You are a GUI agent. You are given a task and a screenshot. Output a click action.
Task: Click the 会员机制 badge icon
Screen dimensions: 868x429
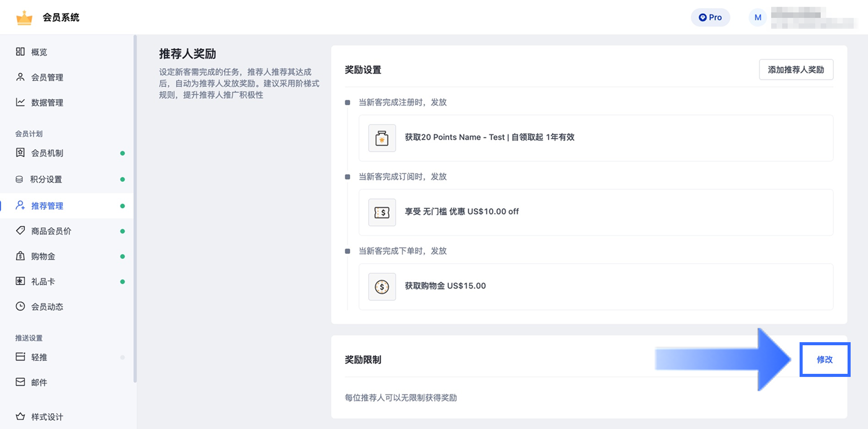pos(20,153)
